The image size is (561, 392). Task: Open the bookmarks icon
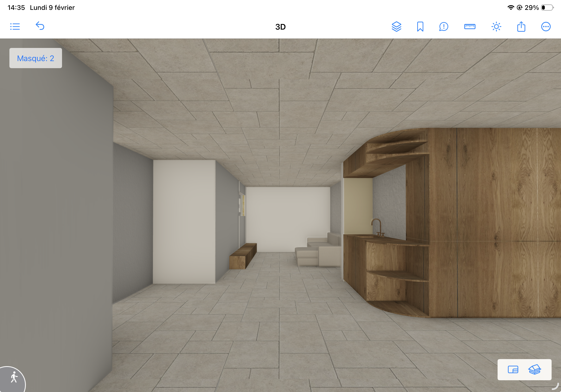420,27
